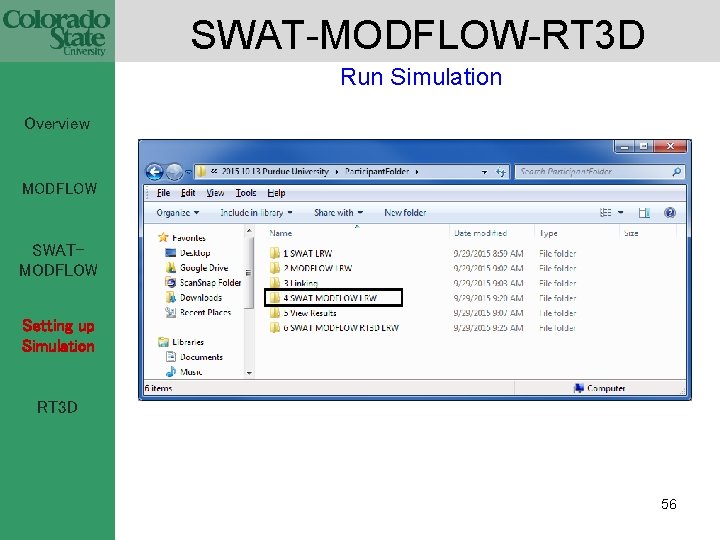Open the File menu
Viewport: 720px width, 540px height.
[x=163, y=193]
